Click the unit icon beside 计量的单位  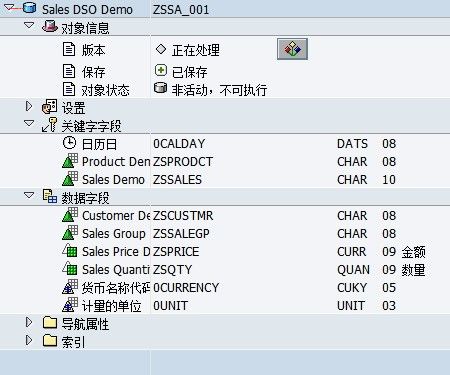(70, 305)
